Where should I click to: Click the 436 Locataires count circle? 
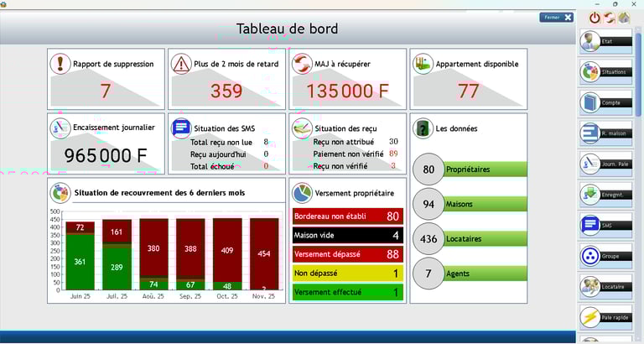pos(428,239)
